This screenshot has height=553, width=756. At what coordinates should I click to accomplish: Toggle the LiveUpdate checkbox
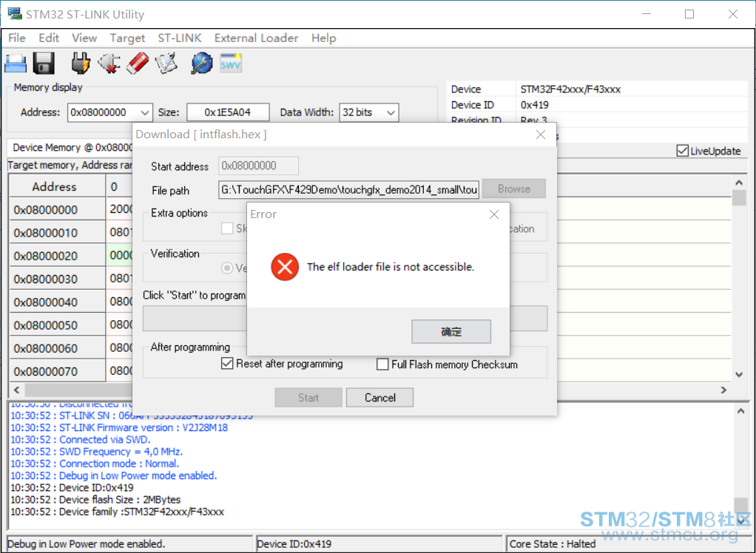click(x=682, y=151)
